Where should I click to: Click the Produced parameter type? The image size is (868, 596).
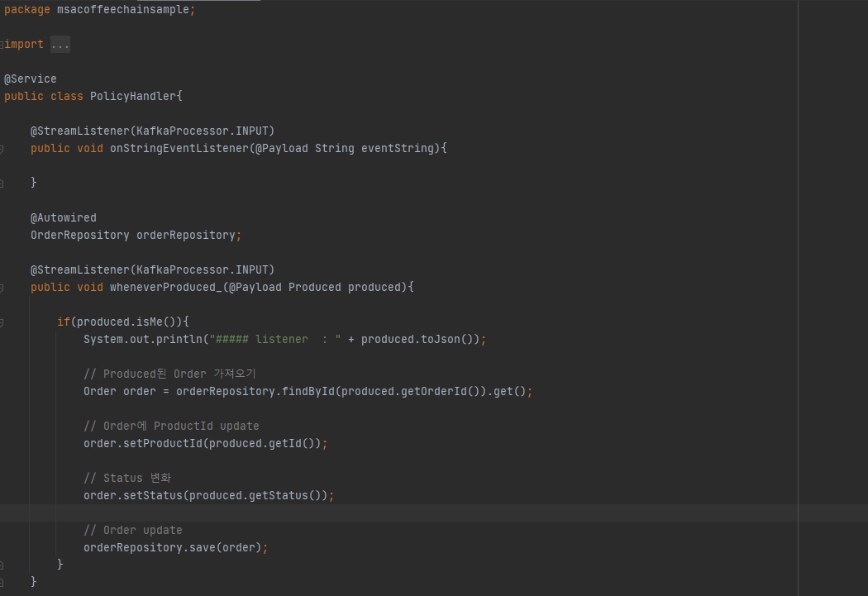point(314,287)
